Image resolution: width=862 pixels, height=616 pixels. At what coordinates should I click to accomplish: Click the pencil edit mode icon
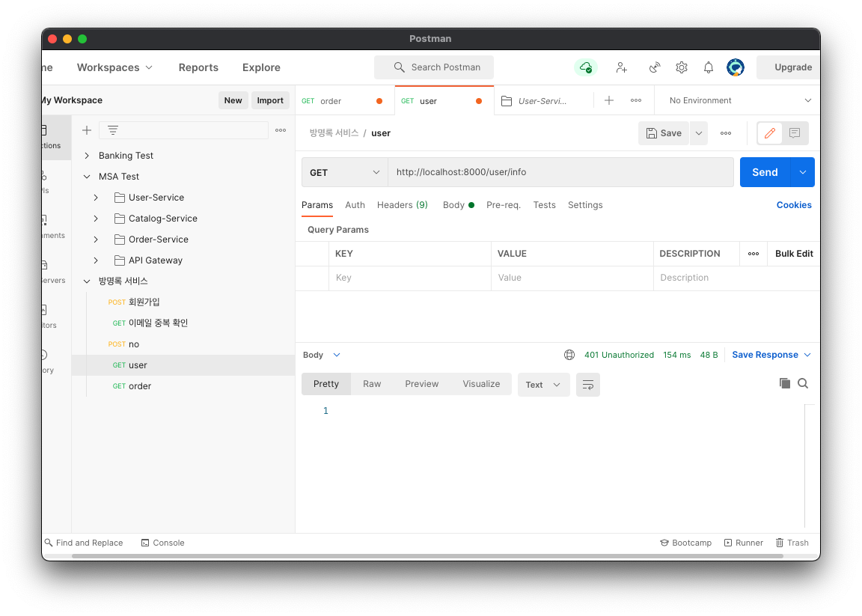tap(770, 133)
